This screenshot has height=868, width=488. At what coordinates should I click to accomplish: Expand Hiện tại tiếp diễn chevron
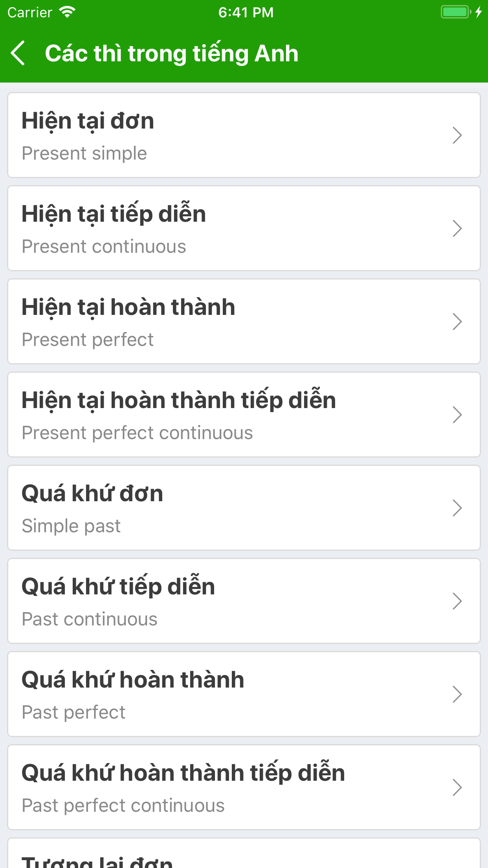point(457,228)
